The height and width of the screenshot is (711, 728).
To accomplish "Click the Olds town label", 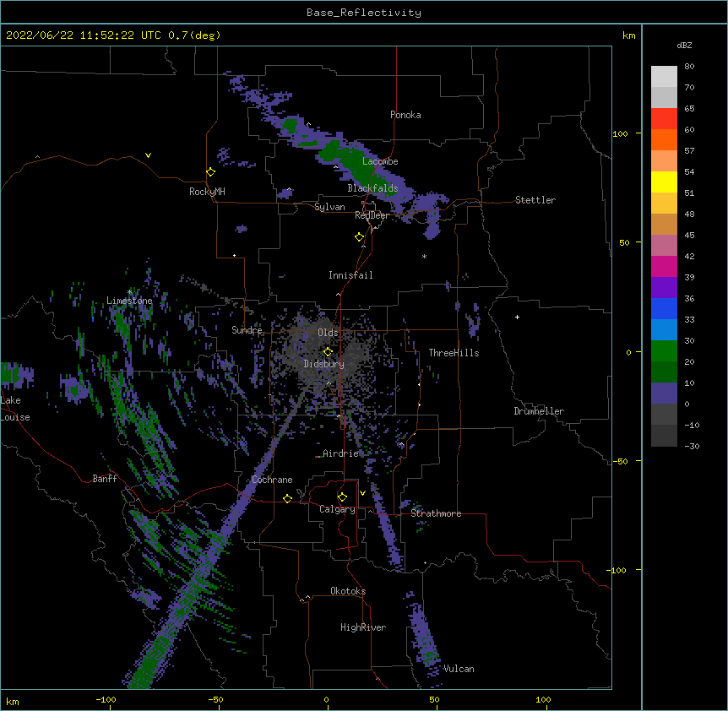I will click(328, 333).
